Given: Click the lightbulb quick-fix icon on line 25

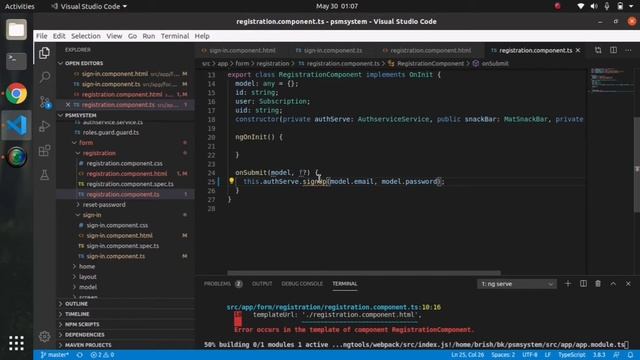Looking at the screenshot, I should click(231, 181).
